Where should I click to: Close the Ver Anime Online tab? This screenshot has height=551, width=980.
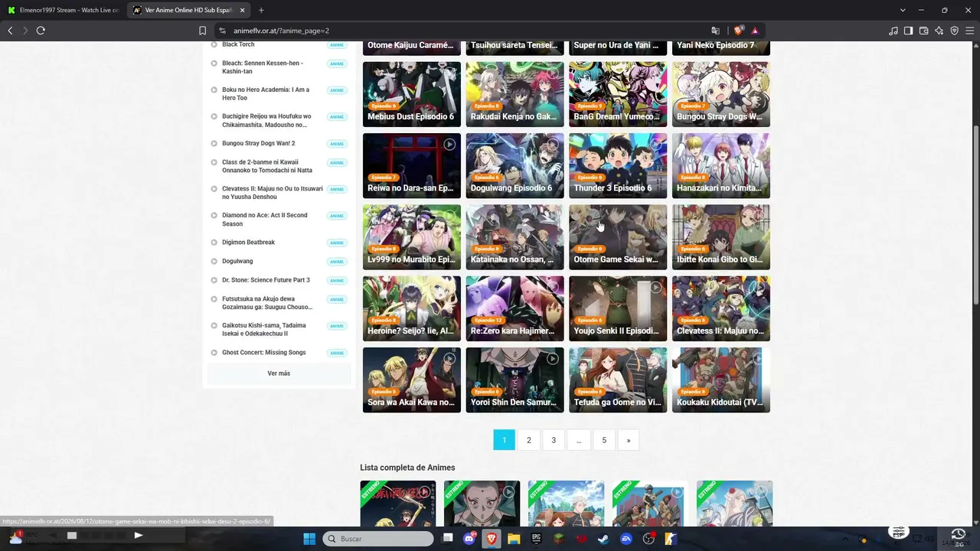click(243, 10)
